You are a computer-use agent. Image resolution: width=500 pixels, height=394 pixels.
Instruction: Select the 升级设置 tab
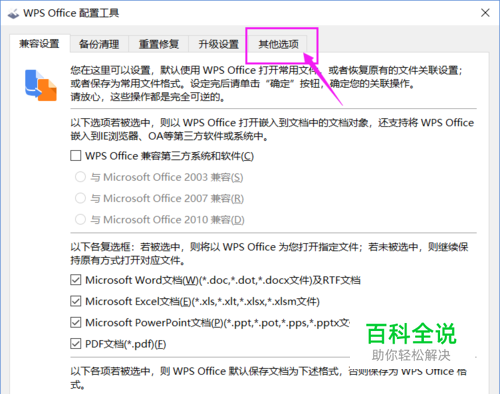pyautogui.click(x=218, y=44)
